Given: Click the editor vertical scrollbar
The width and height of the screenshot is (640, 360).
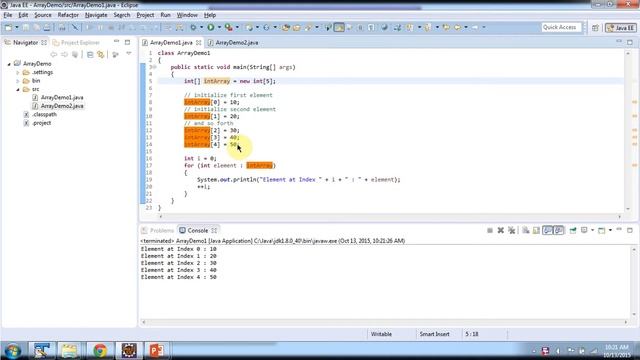Looking at the screenshot, I should [627, 131].
